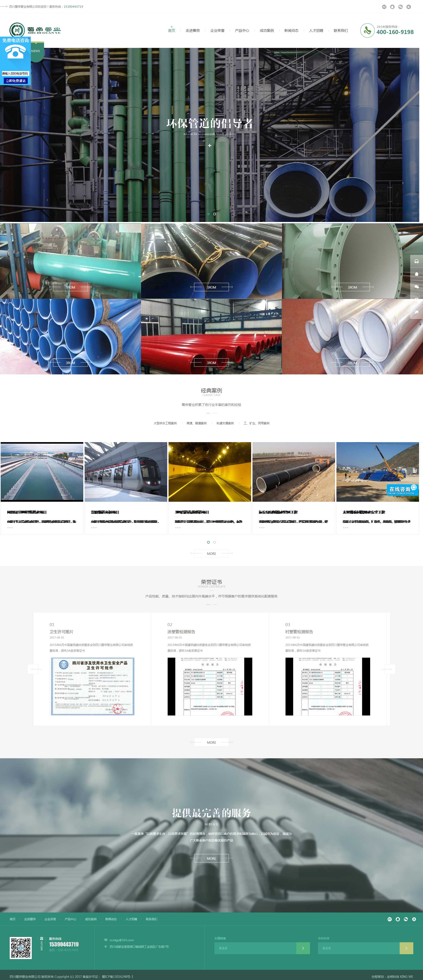Viewport: 423px width, 980px height.
Task: Open the 友情链接 dropdown in footer
Action: 255,948
